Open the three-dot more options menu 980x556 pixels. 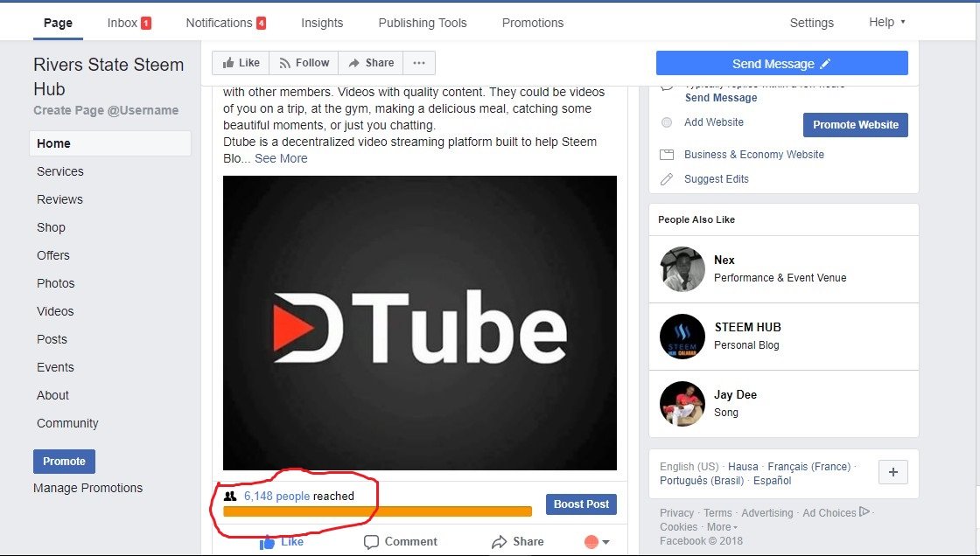coord(419,63)
